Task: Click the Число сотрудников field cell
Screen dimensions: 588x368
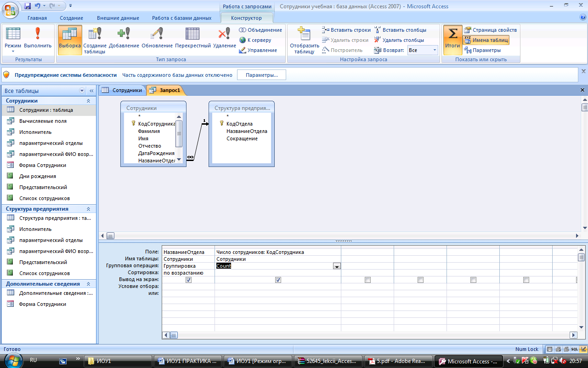Action: 278,252
